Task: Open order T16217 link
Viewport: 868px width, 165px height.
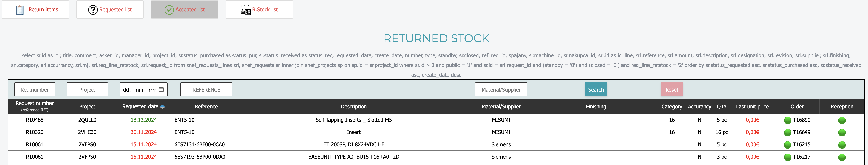Action: [x=801, y=157]
